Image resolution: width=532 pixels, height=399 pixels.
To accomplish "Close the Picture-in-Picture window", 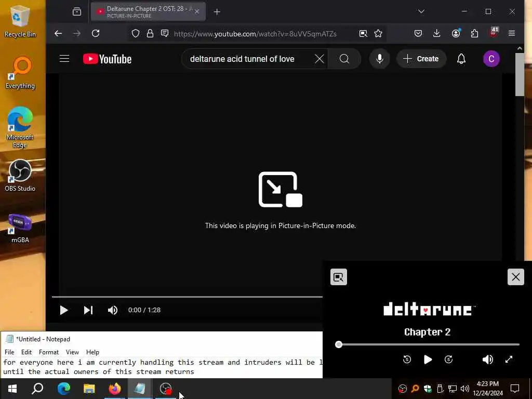I will pos(516,277).
